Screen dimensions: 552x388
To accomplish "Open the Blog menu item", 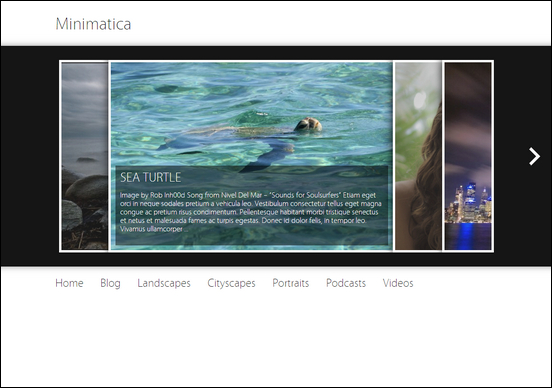I will 110,283.
